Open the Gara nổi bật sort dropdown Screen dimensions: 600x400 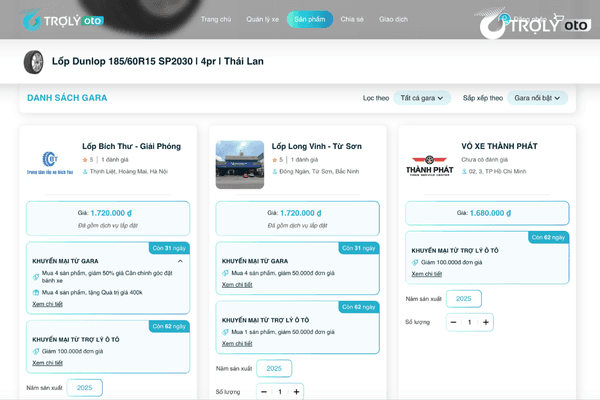(x=537, y=98)
